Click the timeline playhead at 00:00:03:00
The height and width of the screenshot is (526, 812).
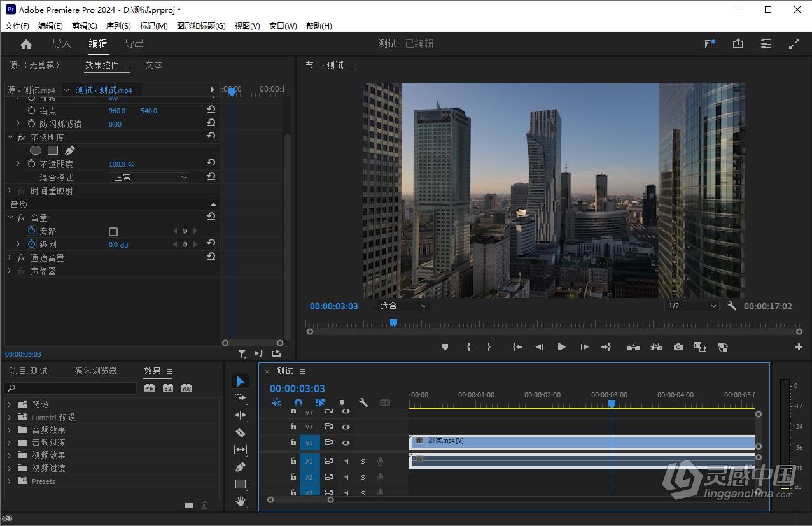(612, 403)
